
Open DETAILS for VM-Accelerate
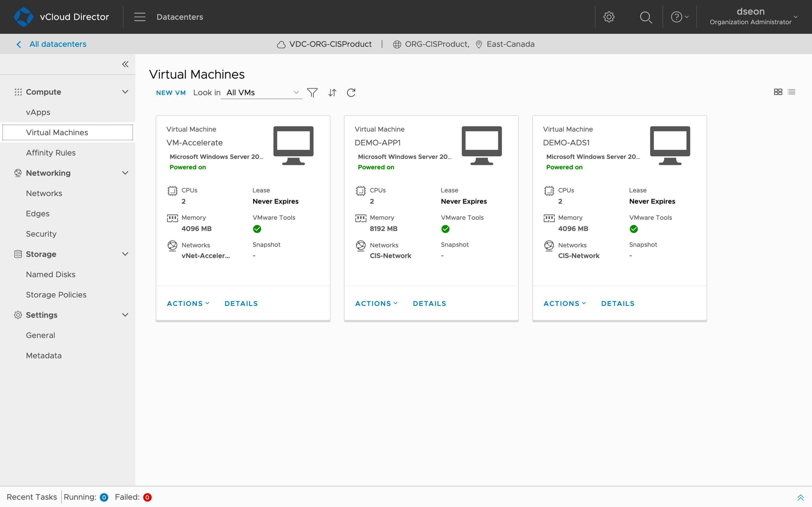click(x=241, y=303)
